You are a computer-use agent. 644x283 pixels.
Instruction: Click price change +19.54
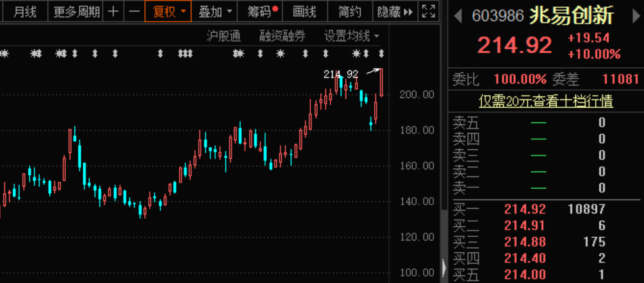click(x=588, y=39)
